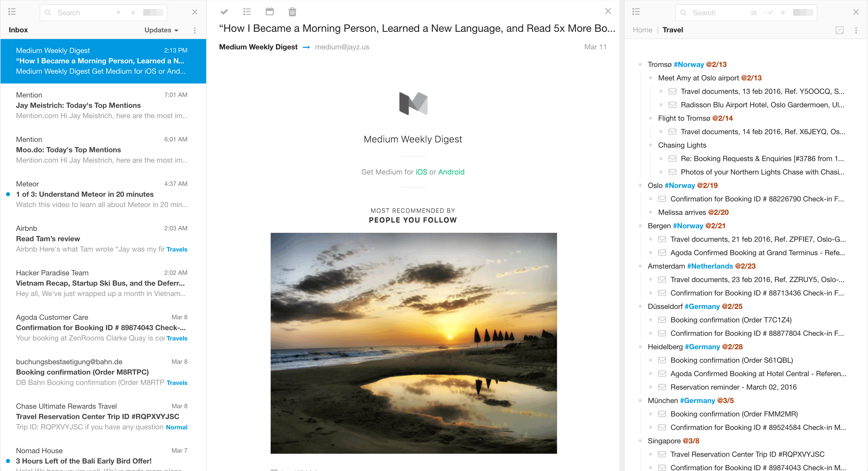The height and width of the screenshot is (471, 868).
Task: Collapse the Bergen #Norway bullet
Action: pos(640,226)
